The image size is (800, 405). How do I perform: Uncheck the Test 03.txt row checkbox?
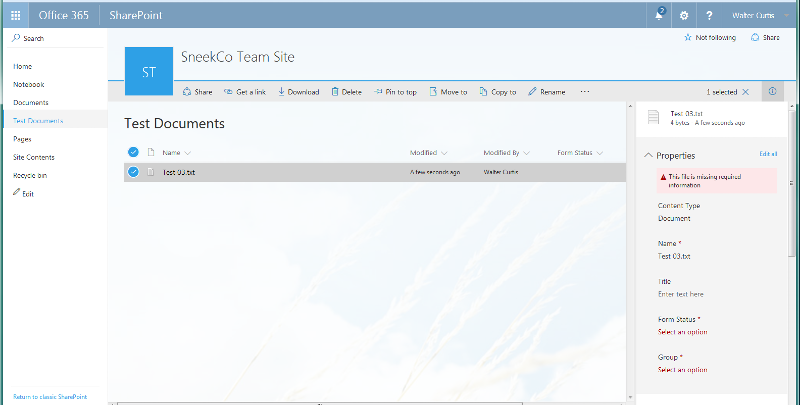pos(133,172)
